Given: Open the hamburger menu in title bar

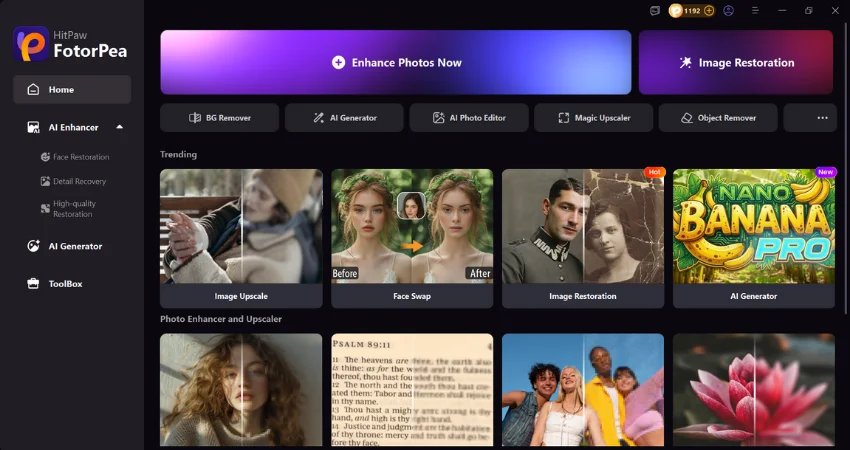Looking at the screenshot, I should pyautogui.click(x=755, y=10).
